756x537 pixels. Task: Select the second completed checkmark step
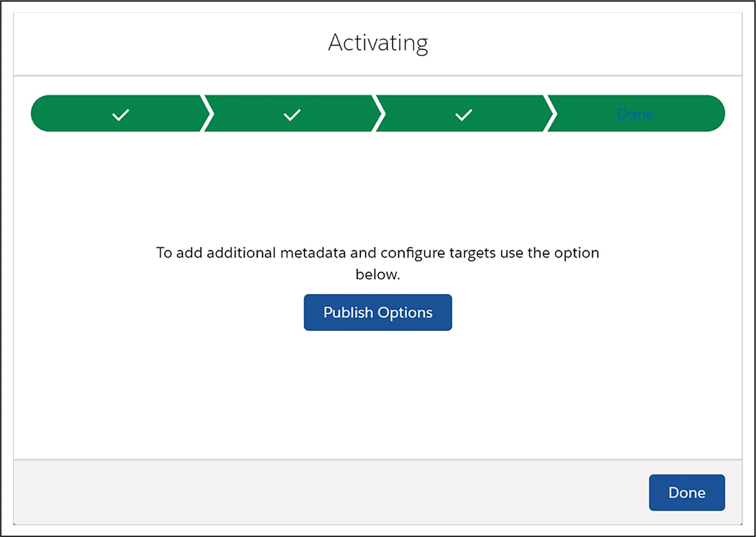pyautogui.click(x=292, y=113)
